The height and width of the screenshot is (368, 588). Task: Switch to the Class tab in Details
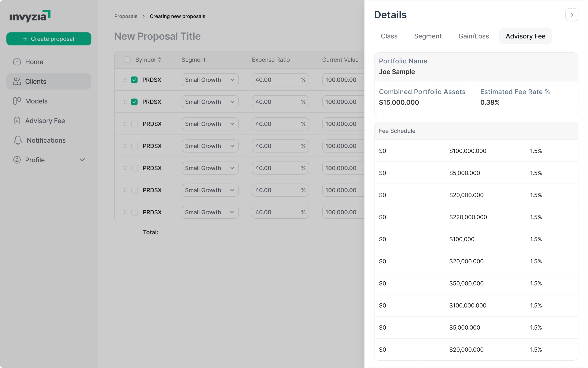point(389,36)
